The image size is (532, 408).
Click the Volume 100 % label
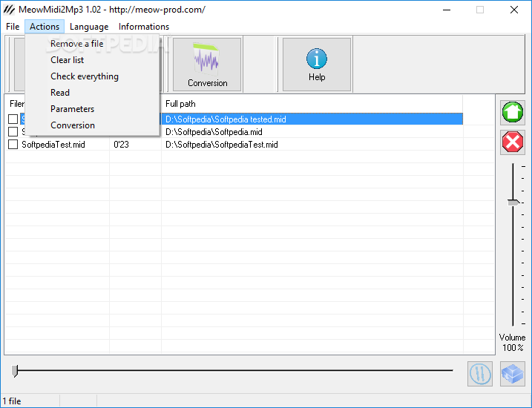pos(512,342)
